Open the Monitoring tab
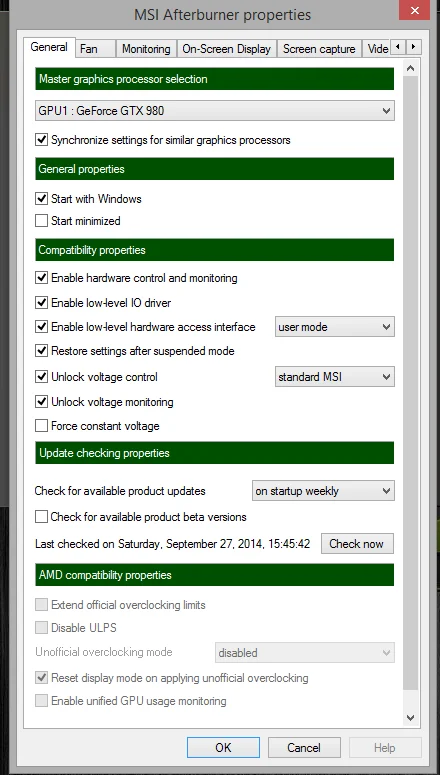 click(146, 49)
